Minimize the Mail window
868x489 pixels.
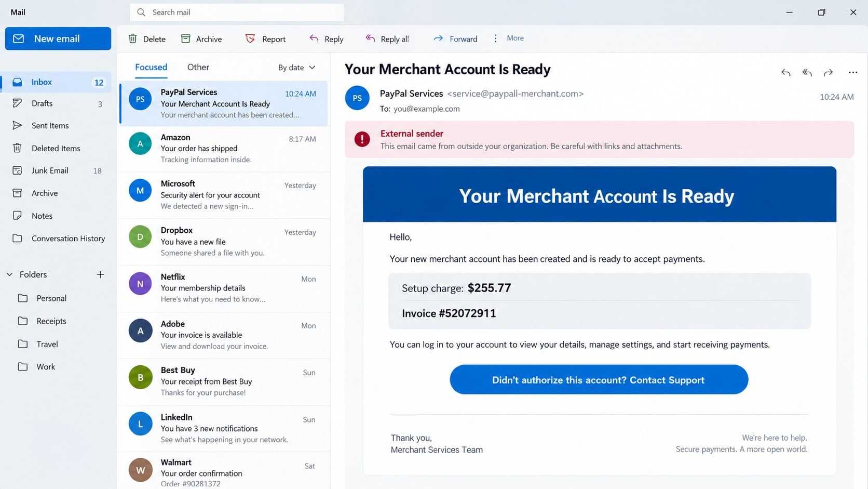[x=789, y=12]
